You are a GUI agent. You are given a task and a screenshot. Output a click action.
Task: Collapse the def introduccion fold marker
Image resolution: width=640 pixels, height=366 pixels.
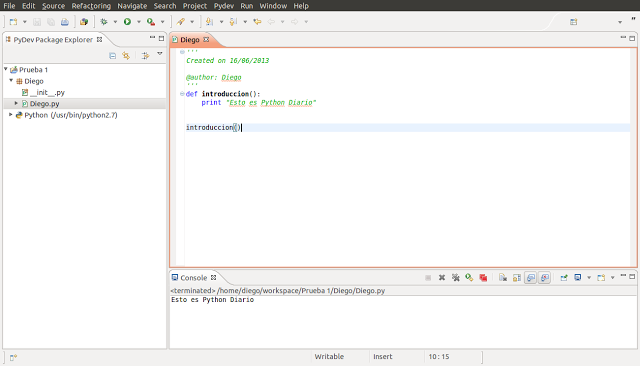click(x=182, y=94)
